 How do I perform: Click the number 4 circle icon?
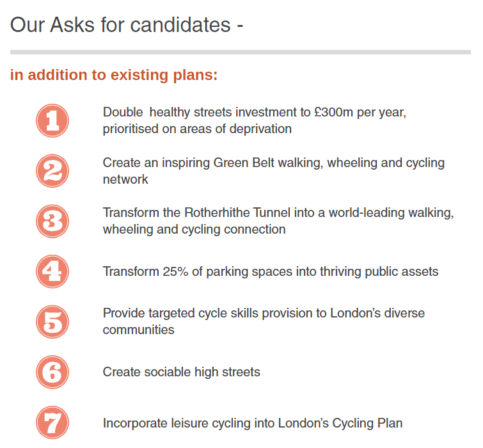click(x=52, y=271)
